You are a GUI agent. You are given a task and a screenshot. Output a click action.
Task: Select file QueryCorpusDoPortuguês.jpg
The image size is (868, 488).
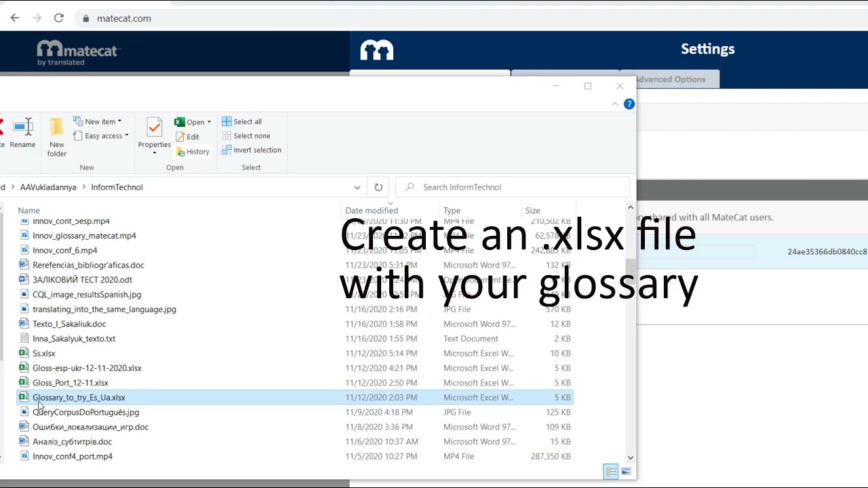[x=85, y=412]
